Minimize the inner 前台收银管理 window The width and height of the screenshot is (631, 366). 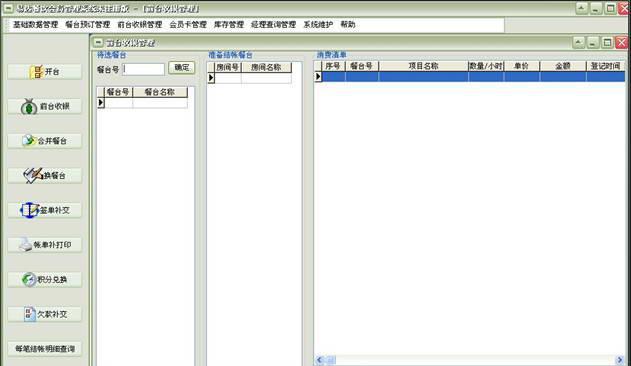pyautogui.click(x=593, y=42)
